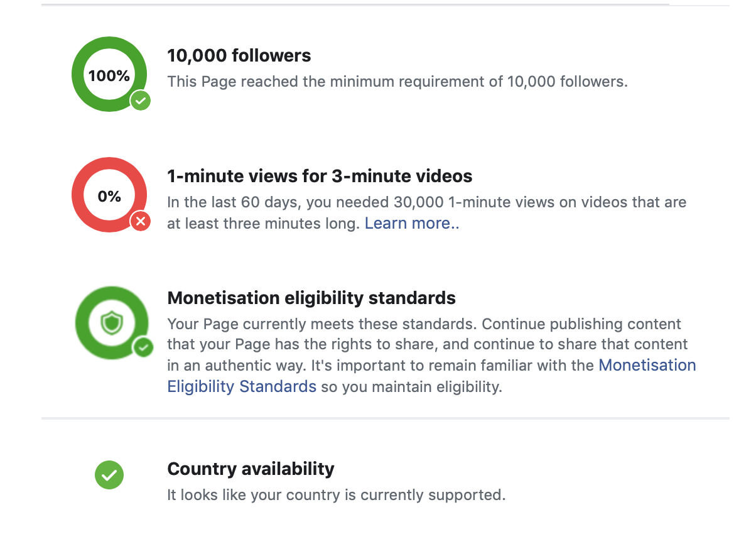Click the Country availability heading
The width and height of the screenshot is (756, 539).
(x=251, y=469)
